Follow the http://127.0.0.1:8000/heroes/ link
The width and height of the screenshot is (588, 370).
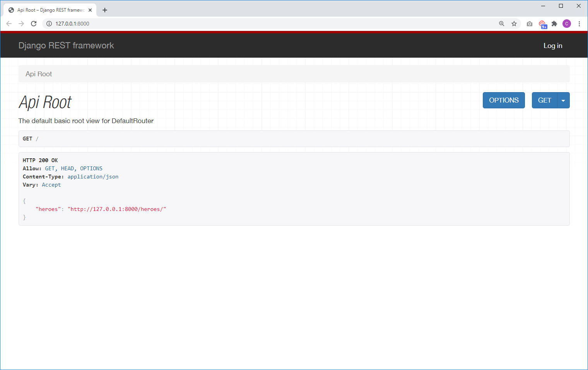pos(117,209)
